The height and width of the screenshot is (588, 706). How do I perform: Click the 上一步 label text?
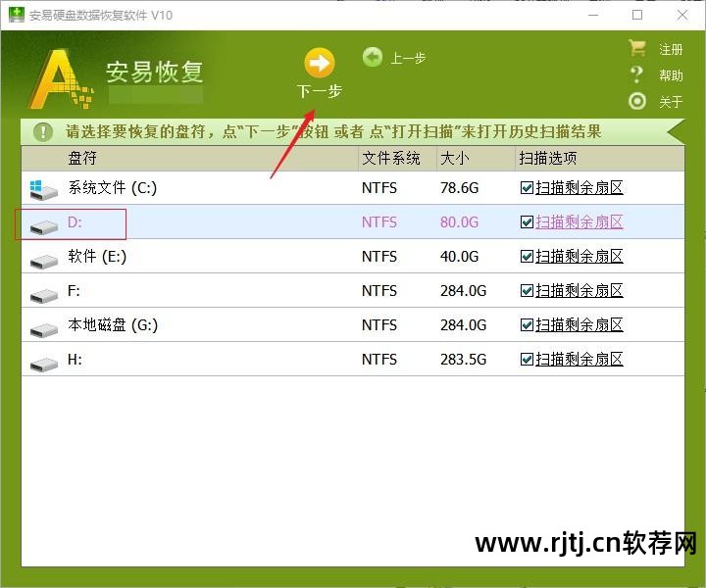click(x=408, y=58)
